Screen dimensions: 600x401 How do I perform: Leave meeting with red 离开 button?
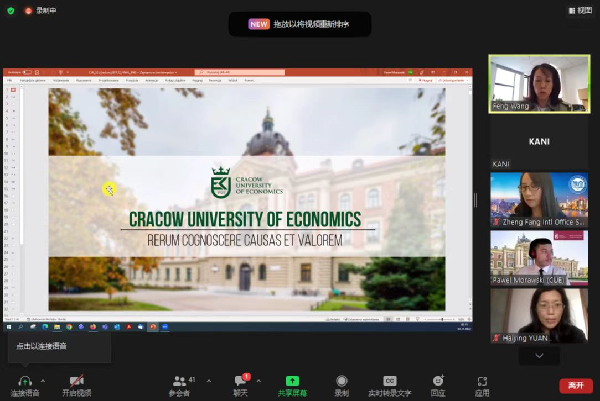pyautogui.click(x=576, y=386)
